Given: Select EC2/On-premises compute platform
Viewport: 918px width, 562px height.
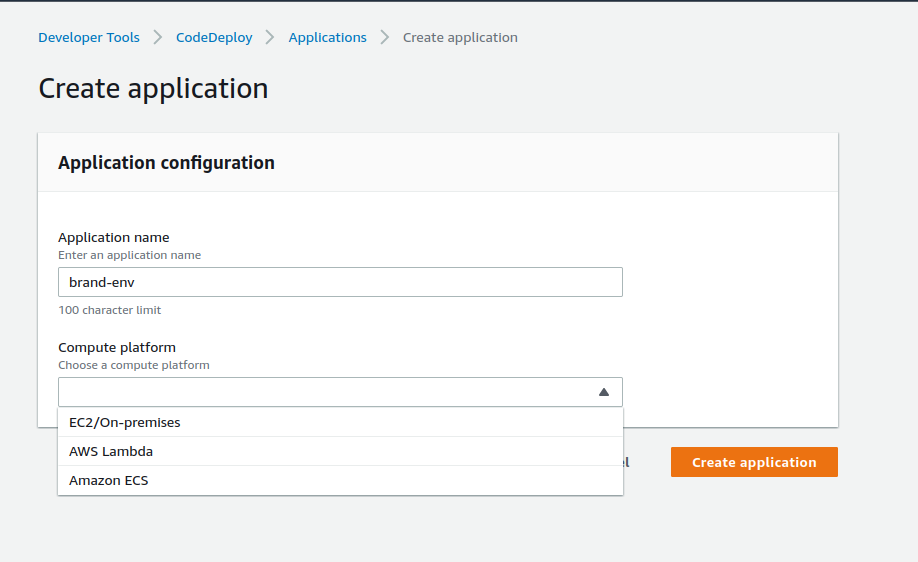Looking at the screenshot, I should tap(340, 422).
